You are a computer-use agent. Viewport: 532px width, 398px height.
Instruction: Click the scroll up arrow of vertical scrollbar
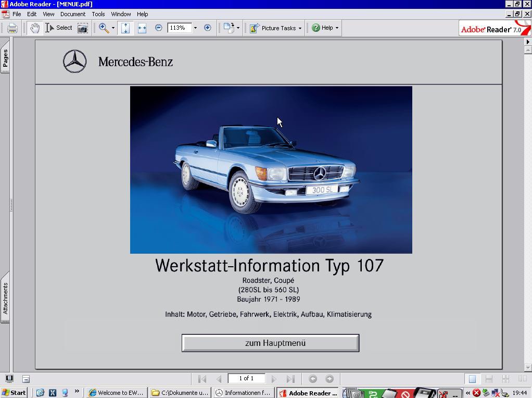click(528, 50)
